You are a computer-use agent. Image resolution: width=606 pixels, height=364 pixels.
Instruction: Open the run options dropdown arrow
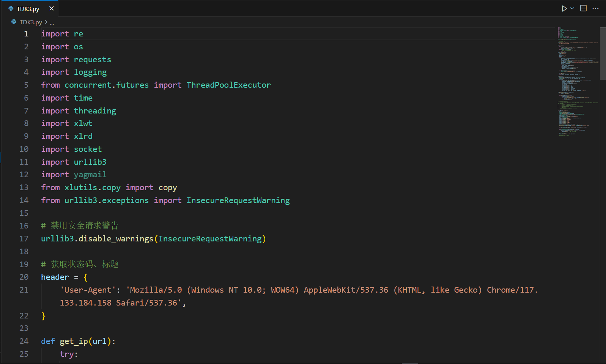coord(572,8)
